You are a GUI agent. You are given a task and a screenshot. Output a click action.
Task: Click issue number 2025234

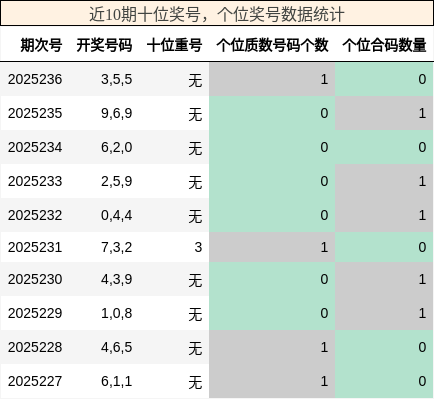[35, 147]
